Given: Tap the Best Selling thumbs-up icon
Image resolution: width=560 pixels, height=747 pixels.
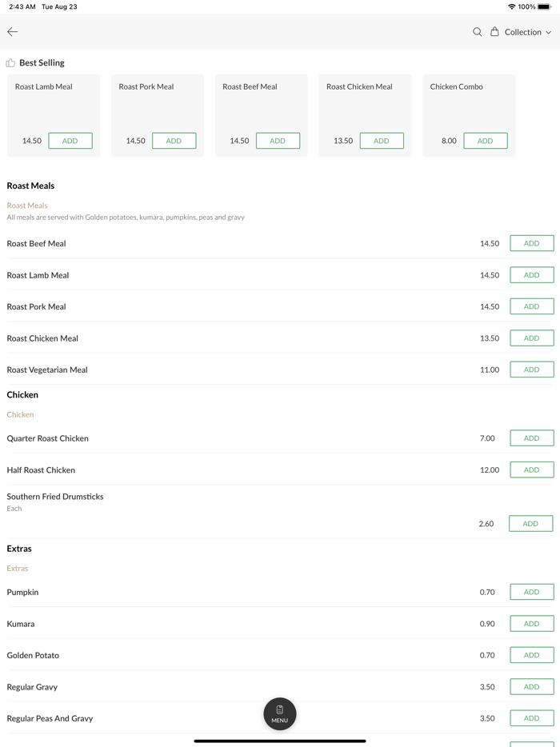Looking at the screenshot, I should 10,63.
